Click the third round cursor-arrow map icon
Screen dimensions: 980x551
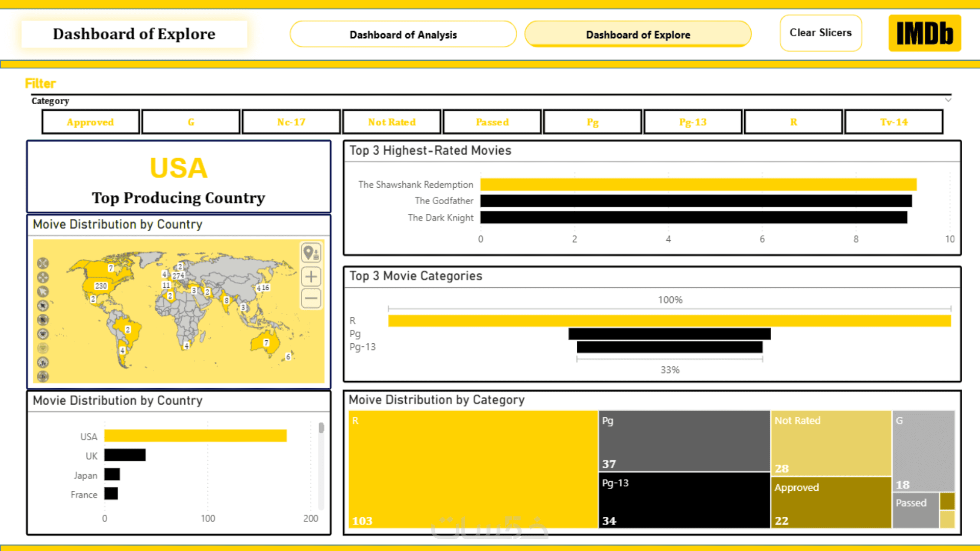43,292
